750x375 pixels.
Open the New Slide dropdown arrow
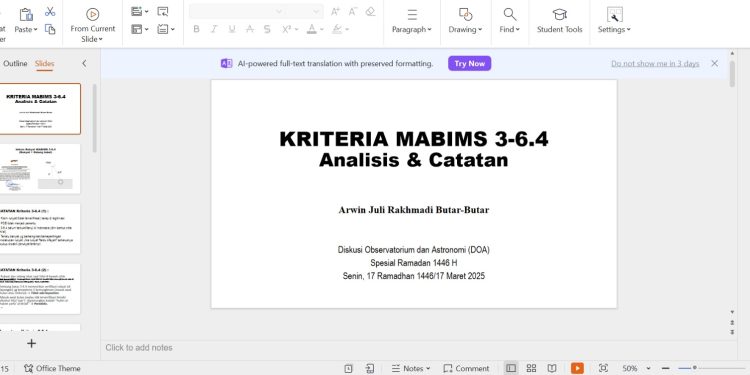pyautogui.click(x=146, y=11)
